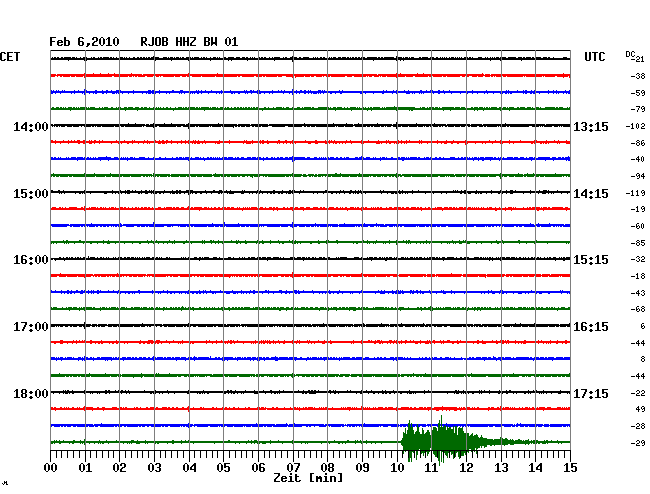Click the DC offset value '-38'

pyautogui.click(x=638, y=76)
